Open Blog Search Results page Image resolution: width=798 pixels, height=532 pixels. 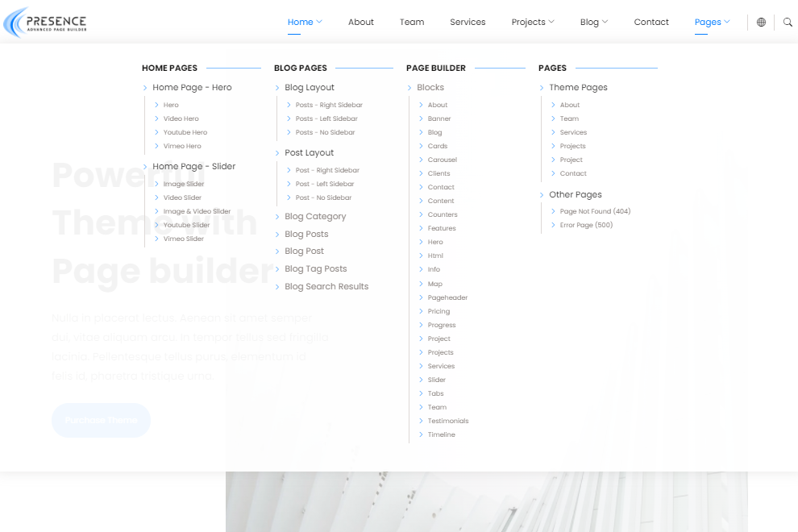click(x=326, y=287)
